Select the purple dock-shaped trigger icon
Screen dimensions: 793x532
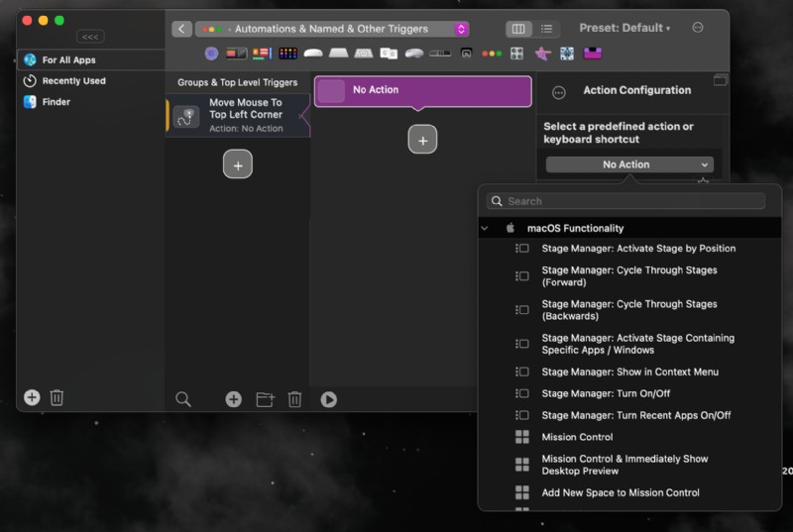pos(592,53)
